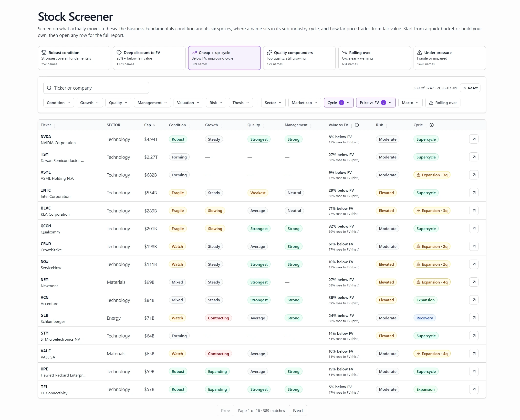Screen dimensions: 520x420
Task: Click the $4.94T market cap value
Action: (x=151, y=139)
